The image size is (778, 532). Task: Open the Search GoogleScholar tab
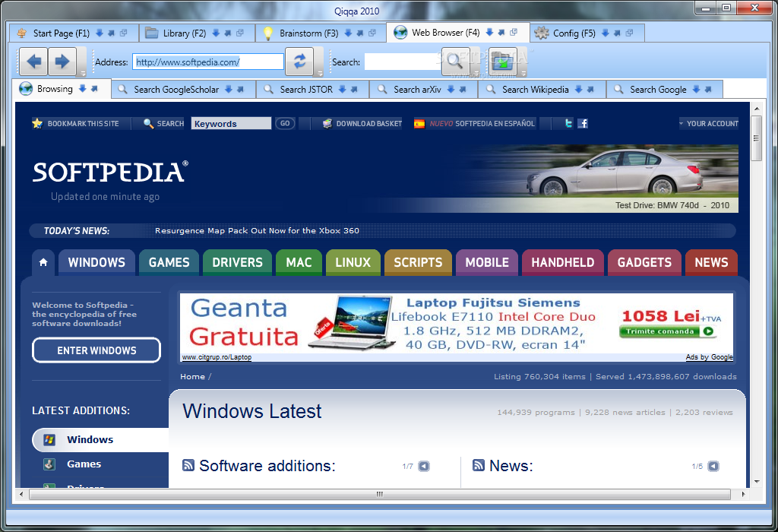pyautogui.click(x=176, y=90)
